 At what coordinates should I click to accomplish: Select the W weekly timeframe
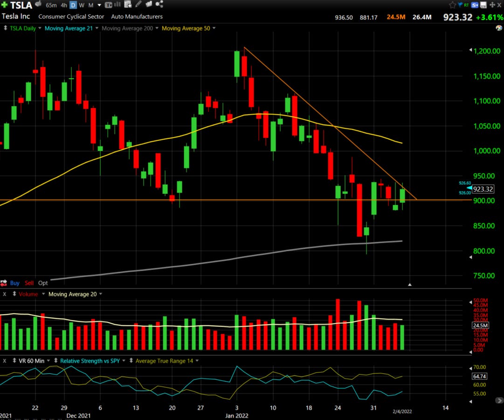click(x=82, y=5)
